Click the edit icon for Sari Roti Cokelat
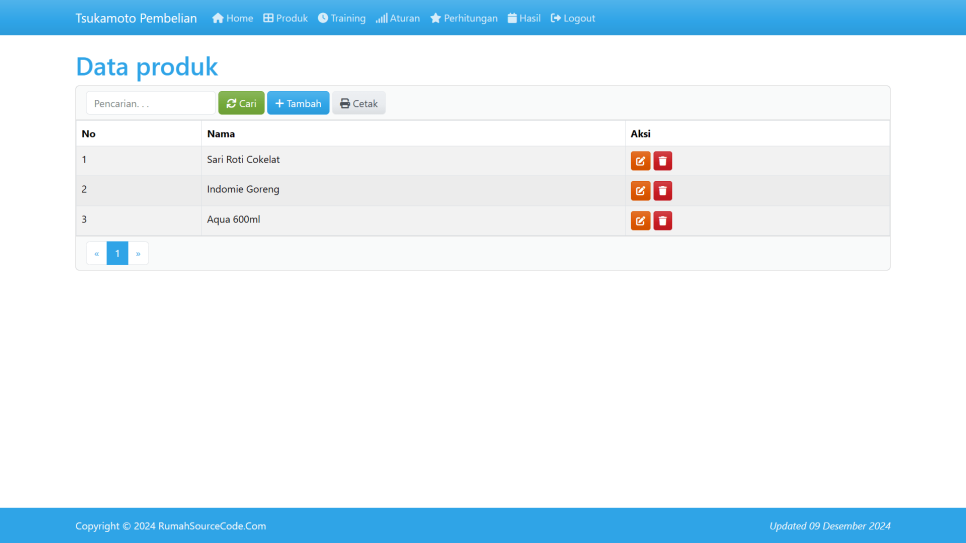 coord(640,161)
